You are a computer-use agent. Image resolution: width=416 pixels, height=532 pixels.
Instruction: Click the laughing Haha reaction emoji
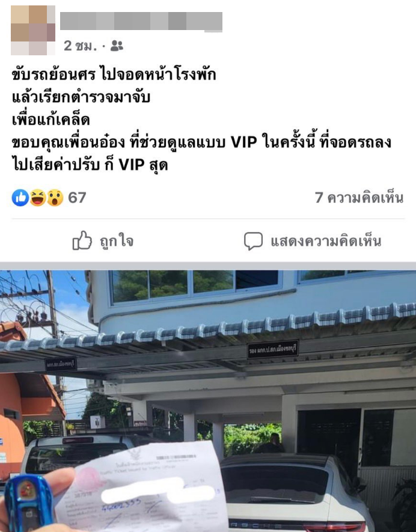38,197
